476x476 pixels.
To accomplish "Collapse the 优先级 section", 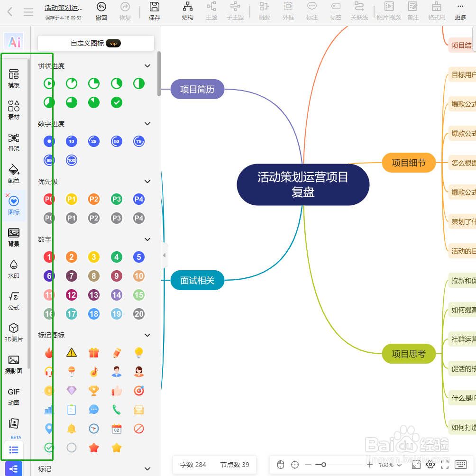I will (x=147, y=182).
